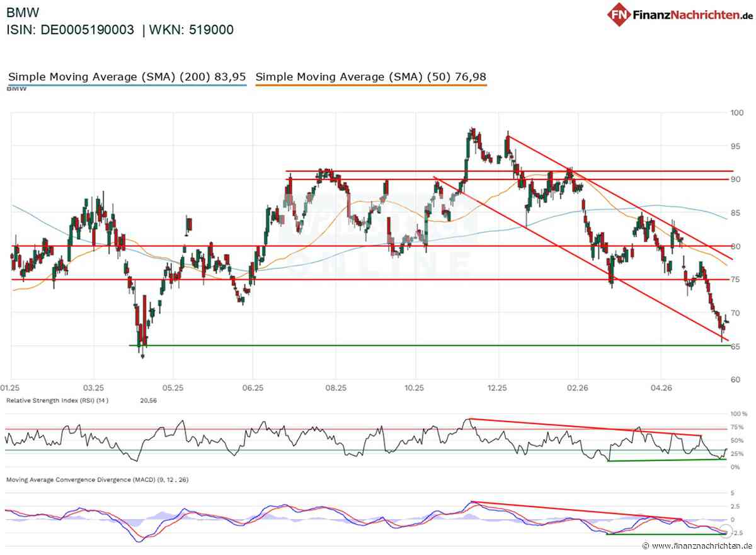756x555 pixels.
Task: Click the 2.5 MACD scale label
Action: [x=735, y=506]
